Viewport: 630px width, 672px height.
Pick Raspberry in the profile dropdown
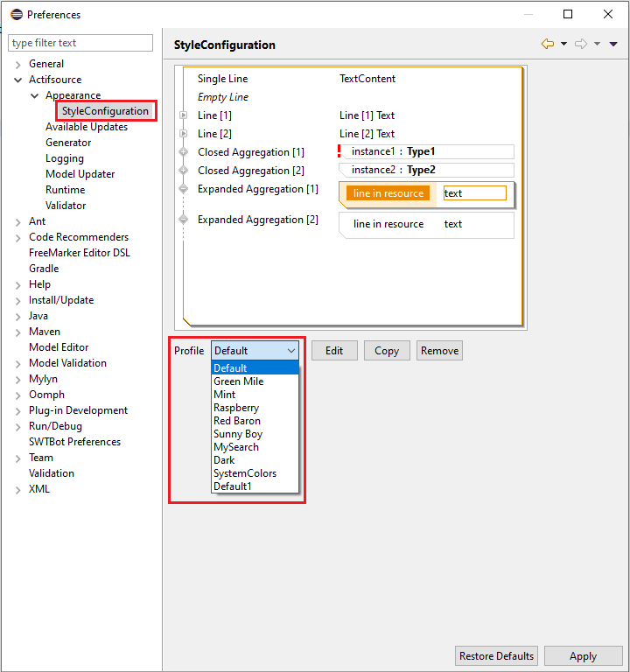click(x=236, y=408)
